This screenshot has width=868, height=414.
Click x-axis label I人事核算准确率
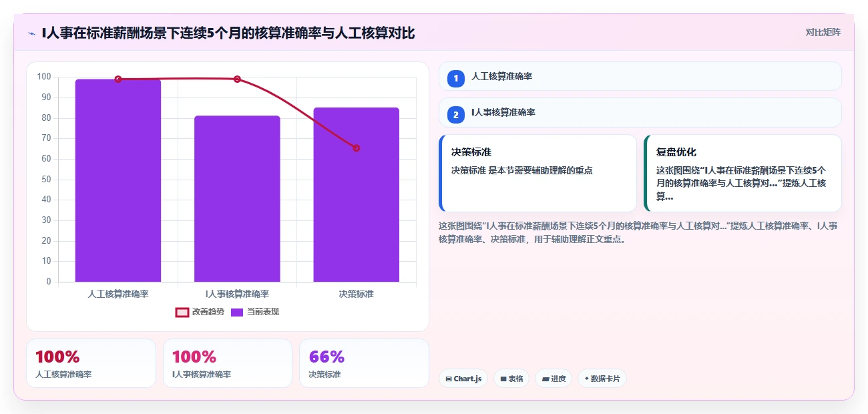point(237,294)
